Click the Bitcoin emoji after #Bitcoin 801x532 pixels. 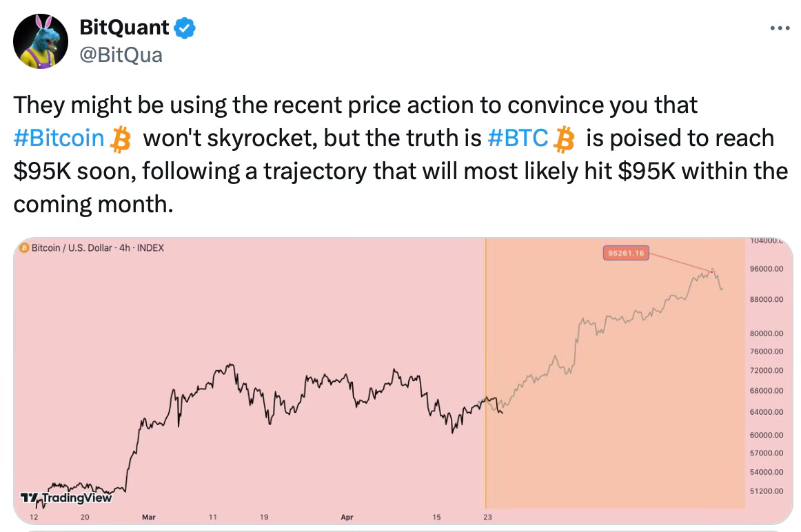pyautogui.click(x=121, y=139)
